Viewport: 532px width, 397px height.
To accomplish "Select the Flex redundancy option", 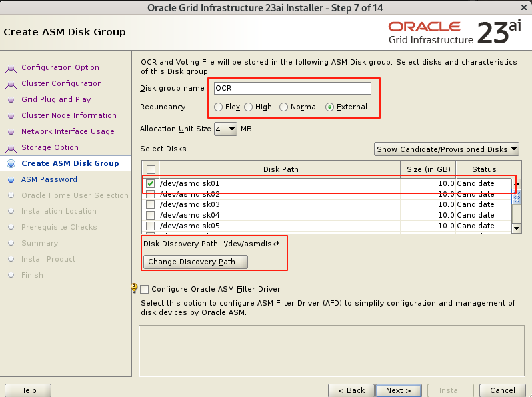I will 218,107.
